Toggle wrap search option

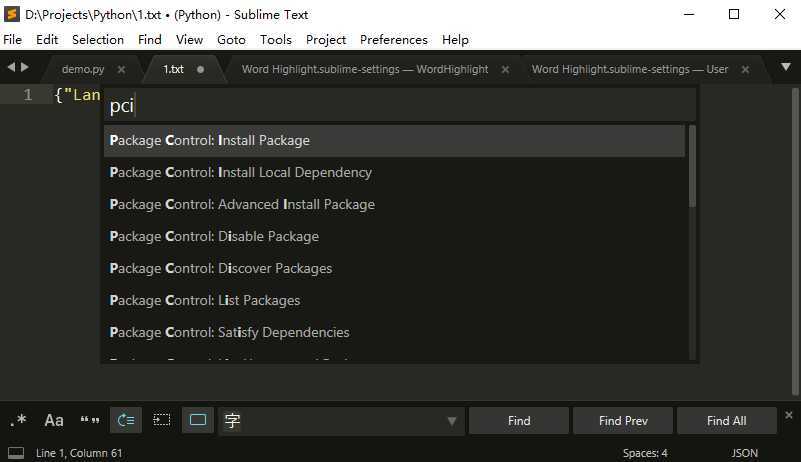(x=126, y=421)
